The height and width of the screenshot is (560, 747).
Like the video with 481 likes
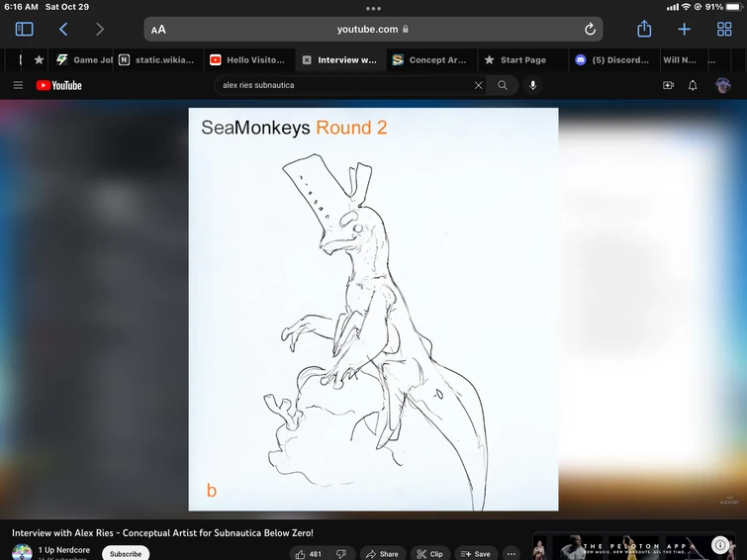(x=309, y=554)
